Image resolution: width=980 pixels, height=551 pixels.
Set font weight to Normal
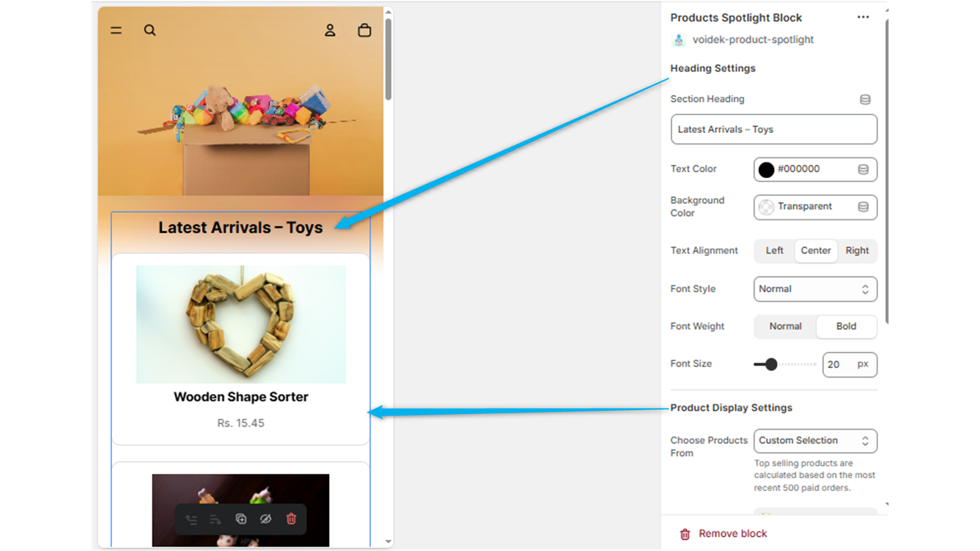(785, 327)
